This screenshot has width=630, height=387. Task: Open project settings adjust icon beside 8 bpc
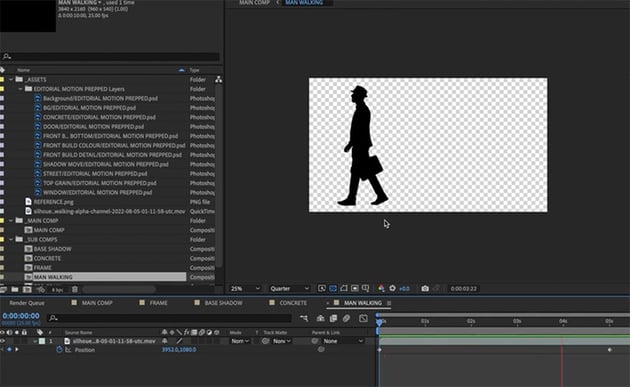(41, 289)
